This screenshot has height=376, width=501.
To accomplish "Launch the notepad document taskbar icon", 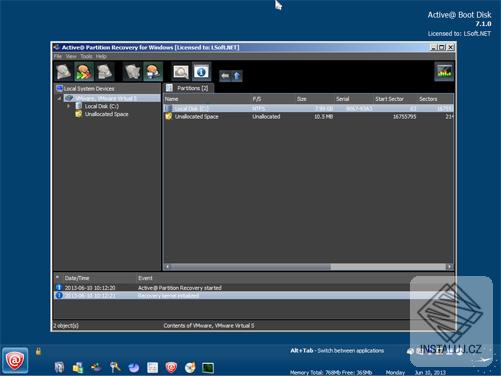I will click(x=153, y=367).
